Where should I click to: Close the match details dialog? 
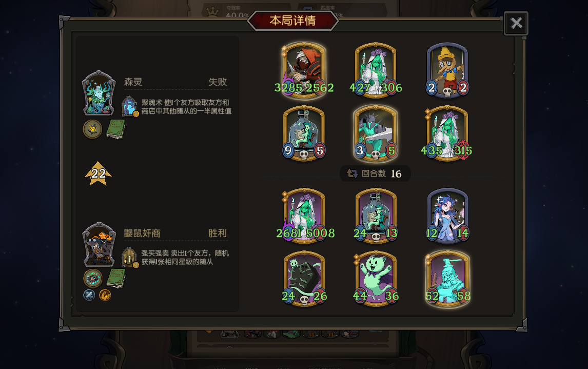[516, 23]
